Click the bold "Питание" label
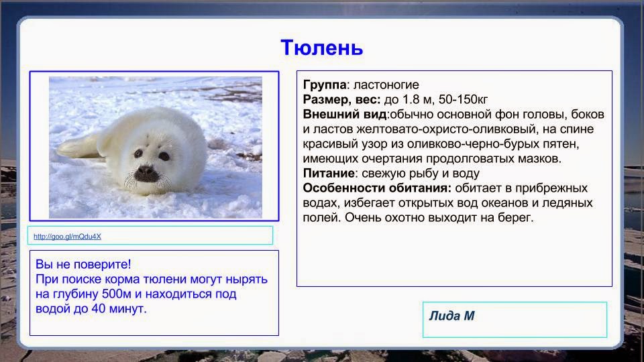Viewport: 644px width, 362px height. pyautogui.click(x=328, y=174)
